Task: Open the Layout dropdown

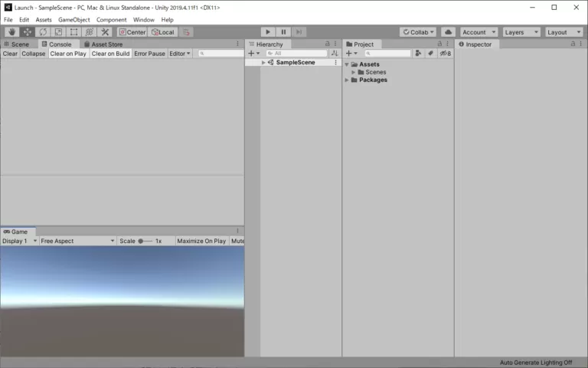Action: [x=563, y=32]
